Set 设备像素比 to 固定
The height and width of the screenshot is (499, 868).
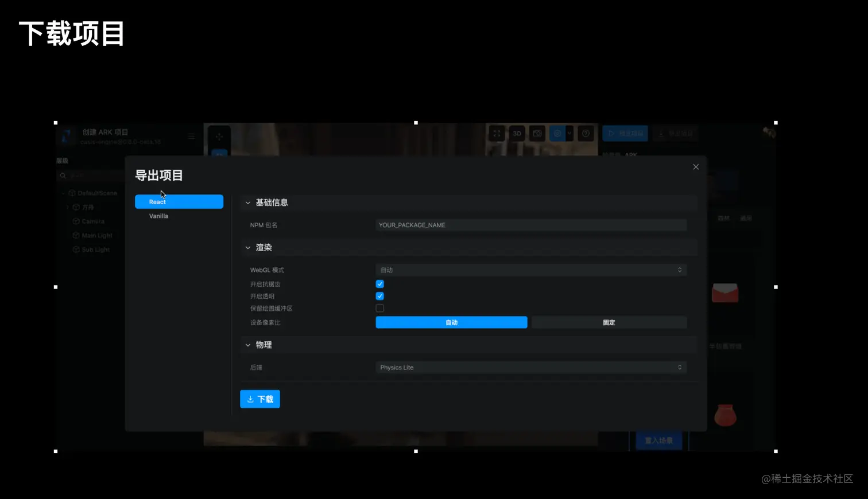pyautogui.click(x=609, y=322)
